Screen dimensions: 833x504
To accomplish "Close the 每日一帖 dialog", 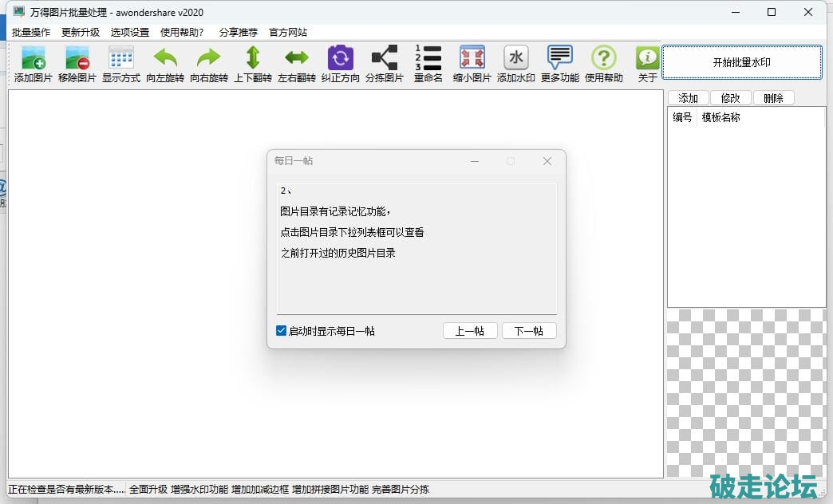I will click(547, 161).
